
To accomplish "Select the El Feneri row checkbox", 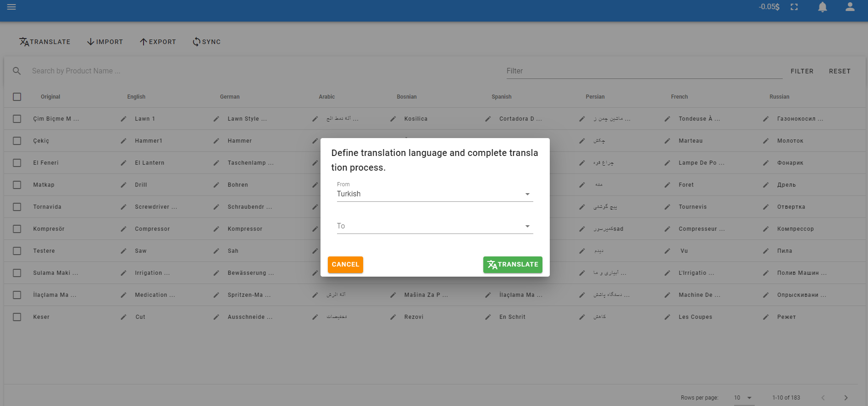I will [17, 163].
